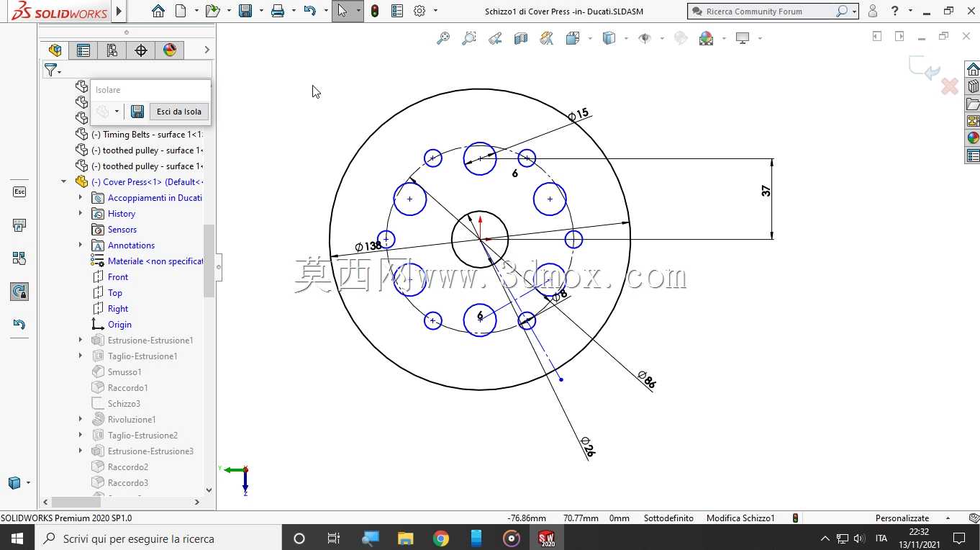
Task: Switch to PropertyManager tab
Action: (83, 50)
